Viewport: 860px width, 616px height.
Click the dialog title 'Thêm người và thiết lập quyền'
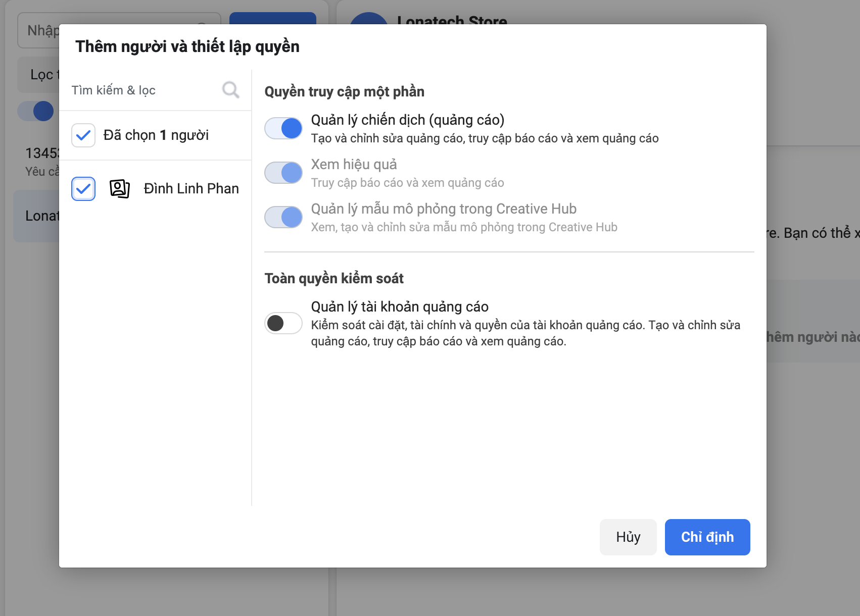click(x=187, y=46)
